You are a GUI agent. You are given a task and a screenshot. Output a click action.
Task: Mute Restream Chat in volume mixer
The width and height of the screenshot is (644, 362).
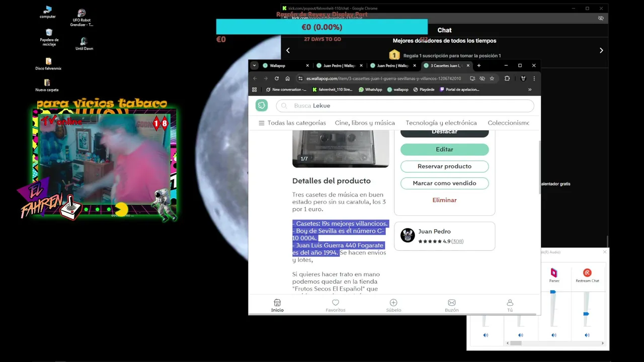coord(587,335)
